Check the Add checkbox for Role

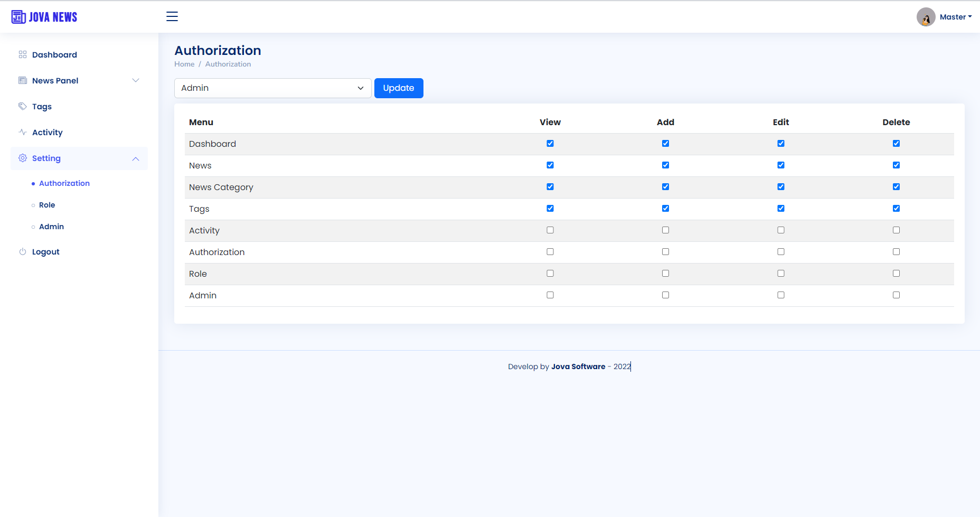click(x=665, y=274)
